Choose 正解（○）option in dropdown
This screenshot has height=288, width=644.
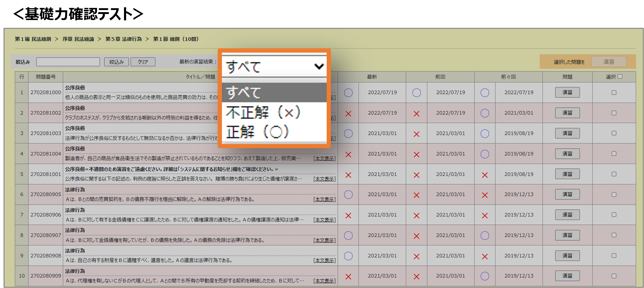(274, 132)
